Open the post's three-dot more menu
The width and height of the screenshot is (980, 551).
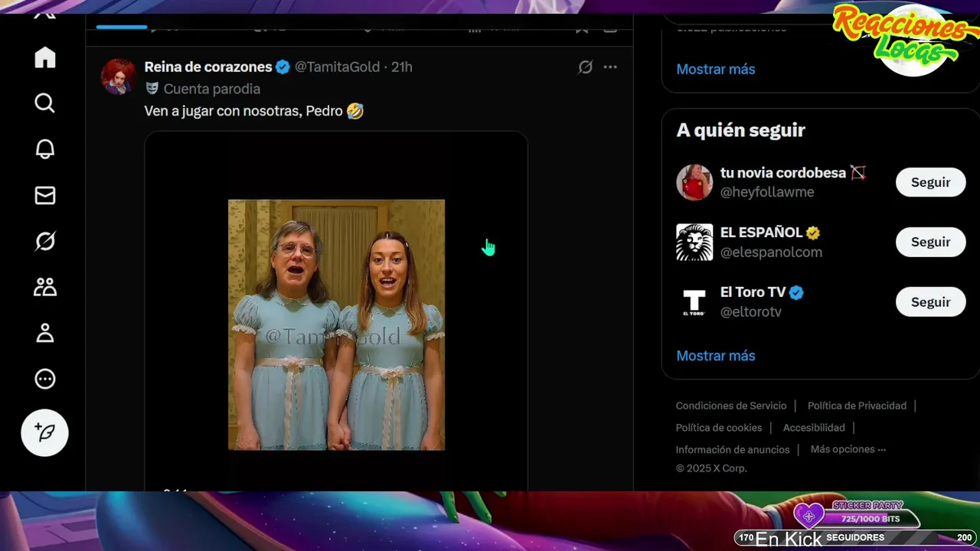coord(610,67)
